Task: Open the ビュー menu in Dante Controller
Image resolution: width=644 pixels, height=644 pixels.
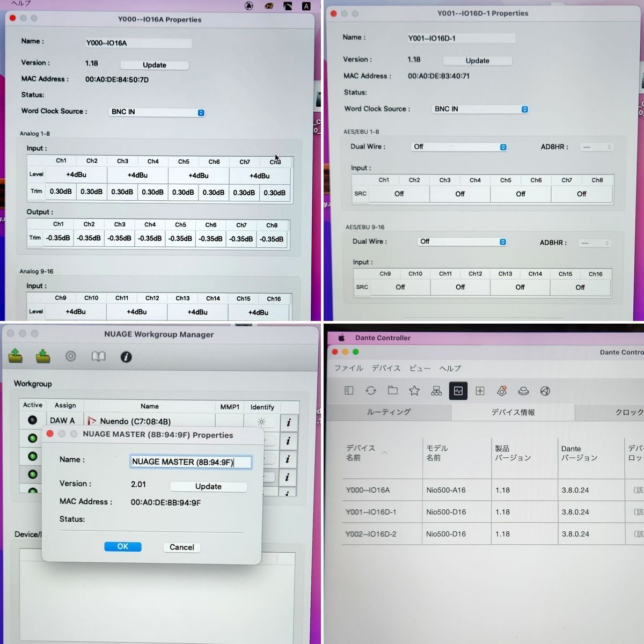Action: coord(420,368)
